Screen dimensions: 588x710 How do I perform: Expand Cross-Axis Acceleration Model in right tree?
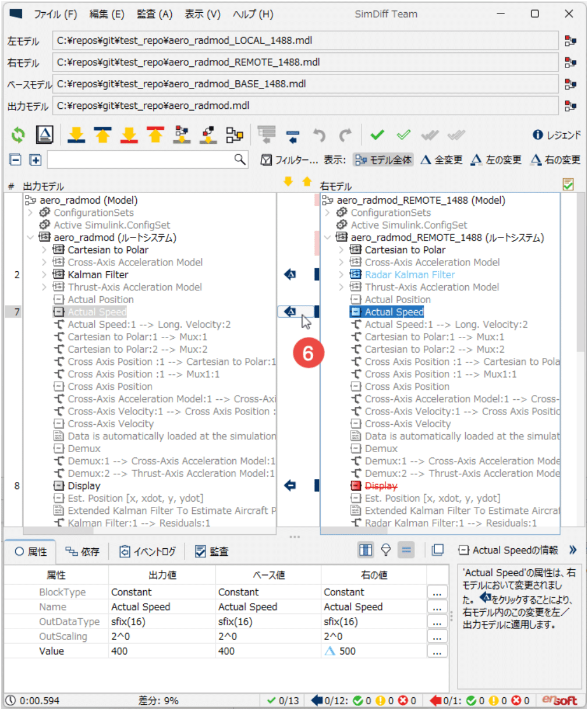341,262
